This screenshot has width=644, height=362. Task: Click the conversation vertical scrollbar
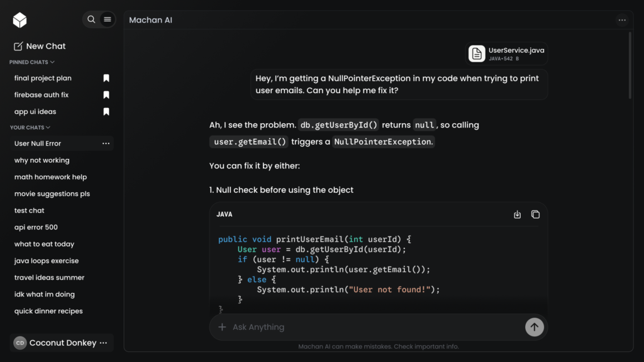coord(630,65)
